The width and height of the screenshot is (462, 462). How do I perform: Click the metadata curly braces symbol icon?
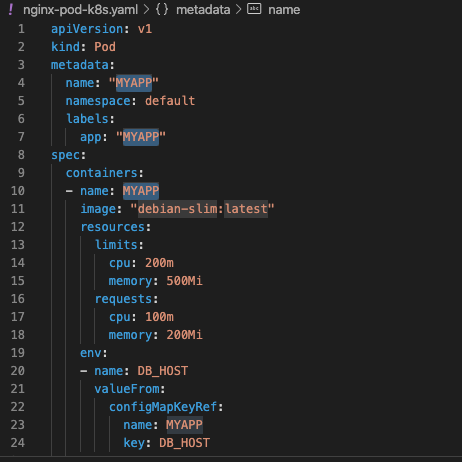coord(162,10)
